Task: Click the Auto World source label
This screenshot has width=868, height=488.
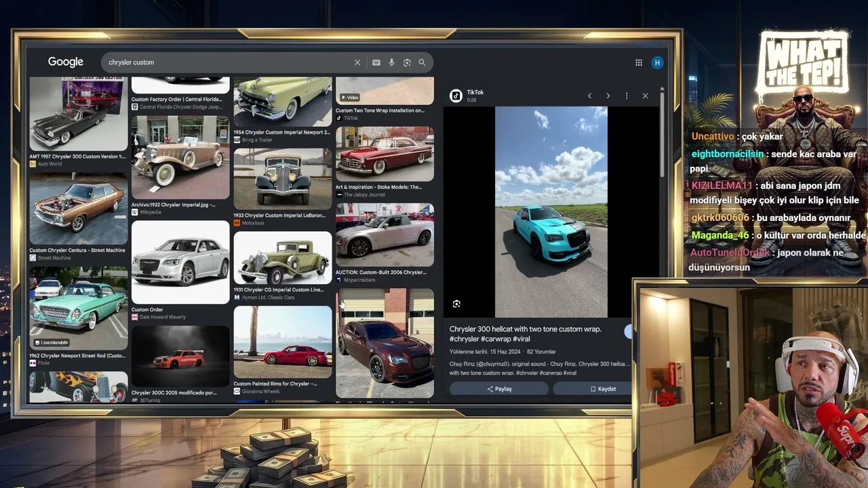Action: (50, 164)
